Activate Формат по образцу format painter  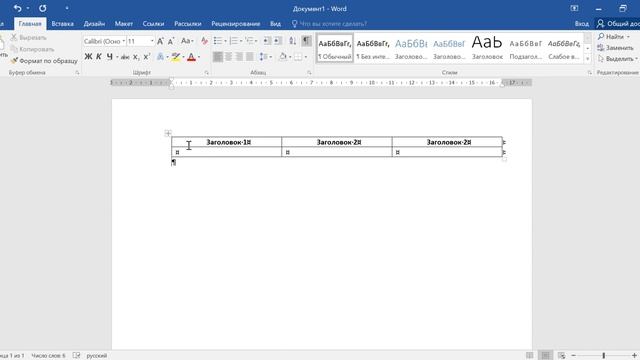pos(44,60)
